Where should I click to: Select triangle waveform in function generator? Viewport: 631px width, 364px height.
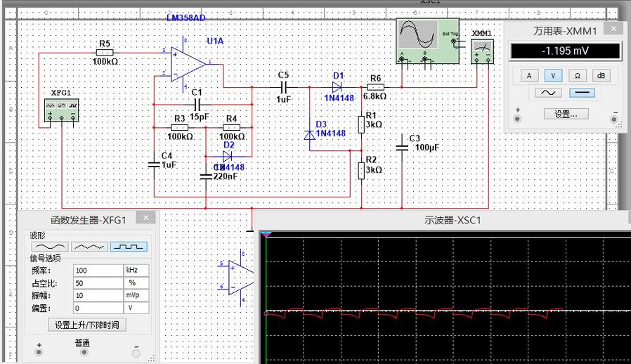(x=89, y=247)
